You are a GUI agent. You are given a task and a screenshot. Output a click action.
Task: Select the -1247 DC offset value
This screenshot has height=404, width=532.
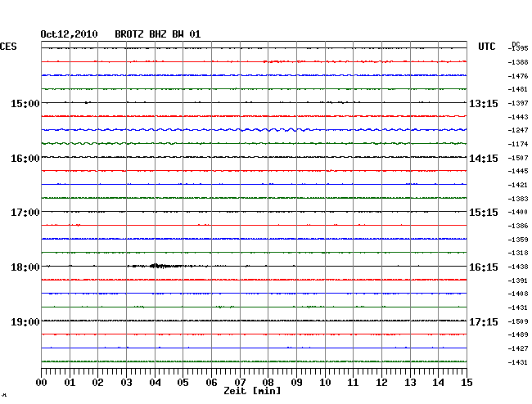518,130
